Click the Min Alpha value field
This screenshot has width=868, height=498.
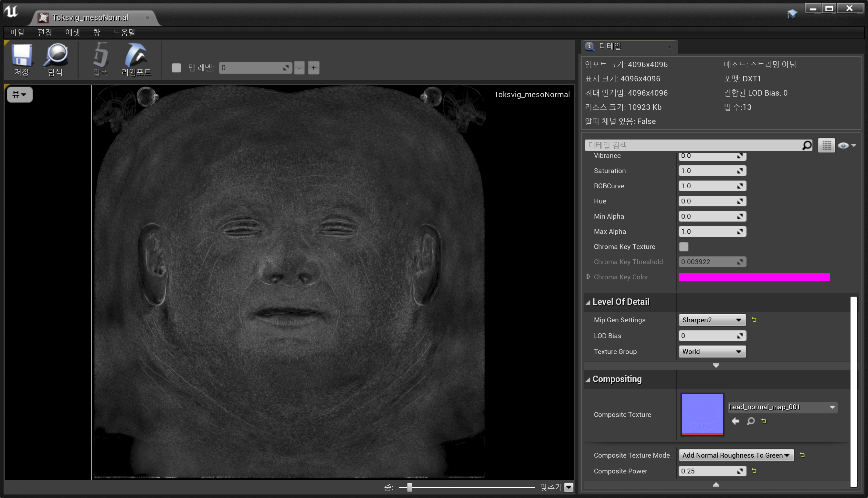point(712,216)
